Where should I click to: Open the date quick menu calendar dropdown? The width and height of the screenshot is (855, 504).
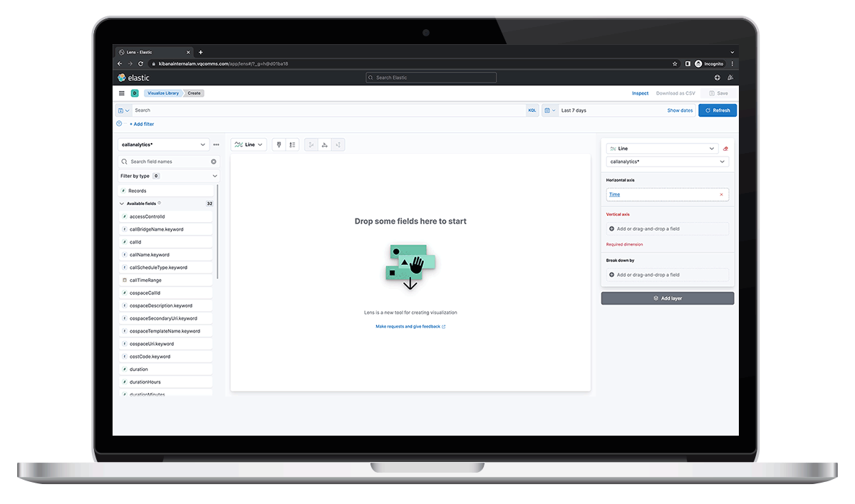tap(549, 110)
